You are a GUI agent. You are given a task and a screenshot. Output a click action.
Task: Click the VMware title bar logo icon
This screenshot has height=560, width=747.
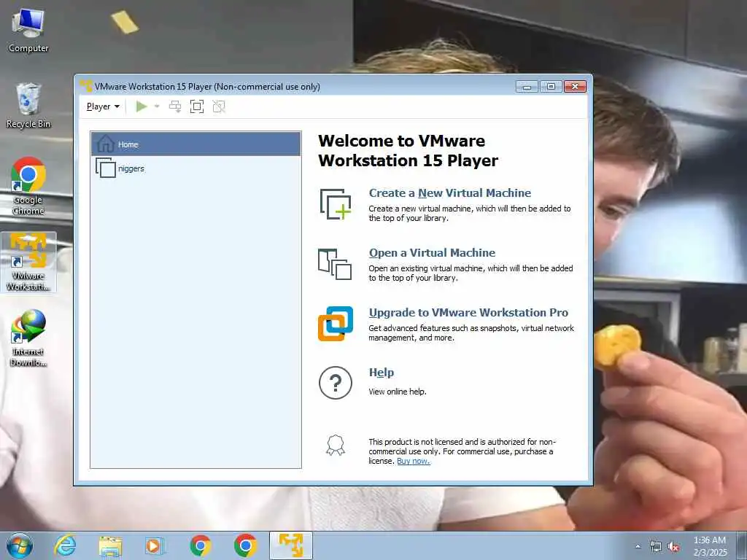click(x=86, y=86)
